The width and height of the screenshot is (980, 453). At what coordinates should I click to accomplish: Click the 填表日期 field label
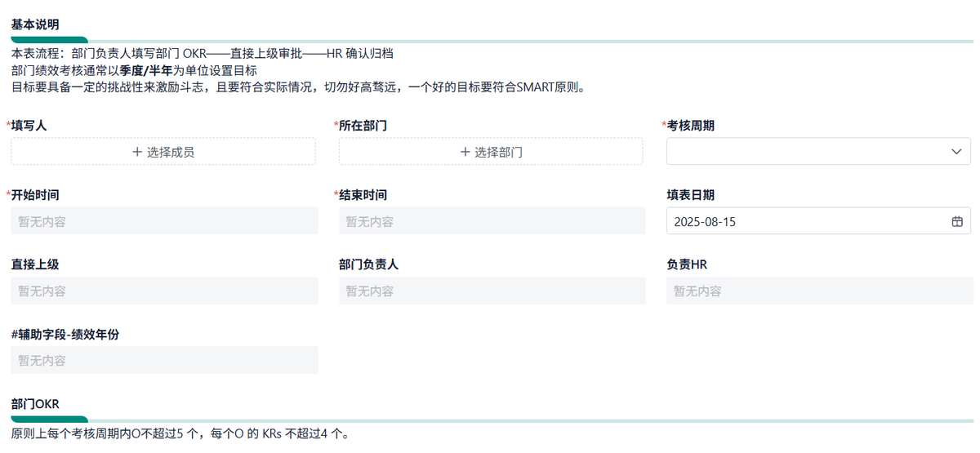tap(691, 195)
